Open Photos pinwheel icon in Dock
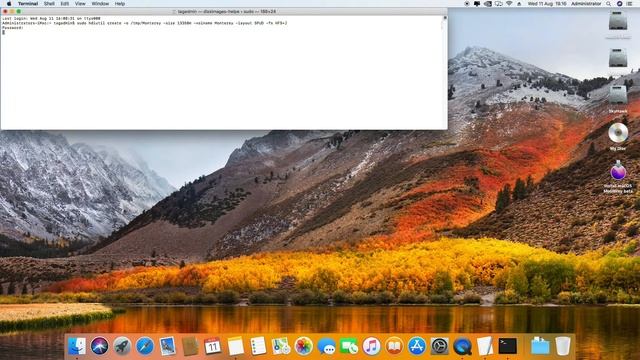Screen dimensions: 640x360 tap(303, 346)
